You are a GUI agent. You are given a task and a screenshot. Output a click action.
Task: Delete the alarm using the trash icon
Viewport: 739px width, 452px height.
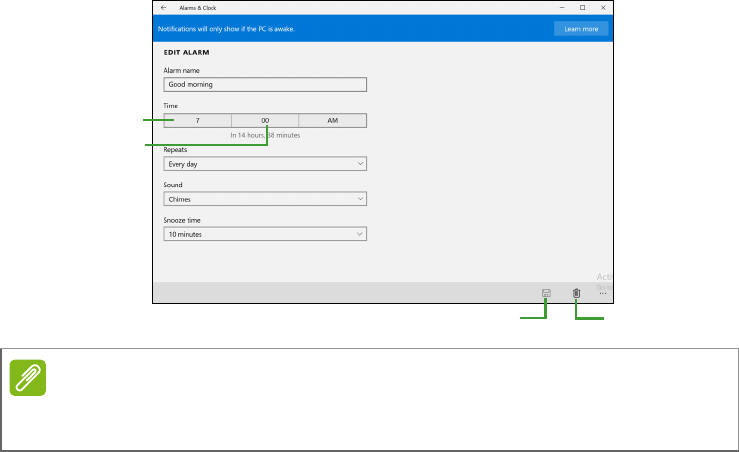[576, 293]
